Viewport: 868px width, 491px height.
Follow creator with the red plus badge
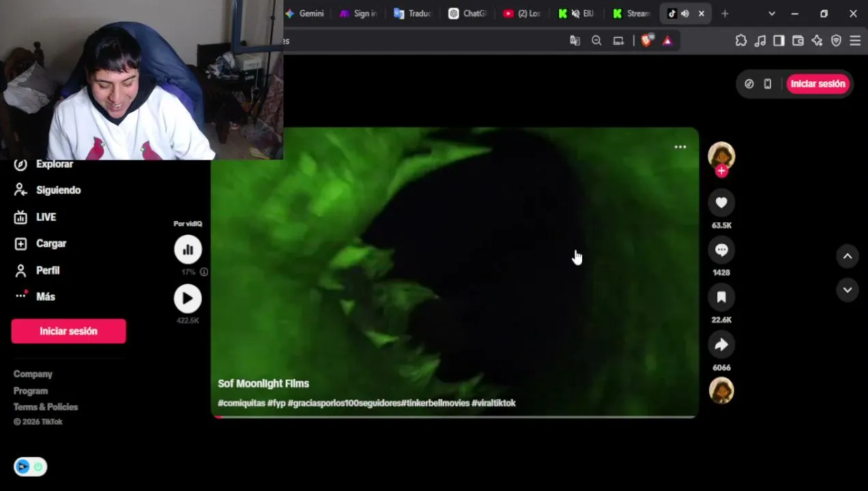pyautogui.click(x=721, y=171)
